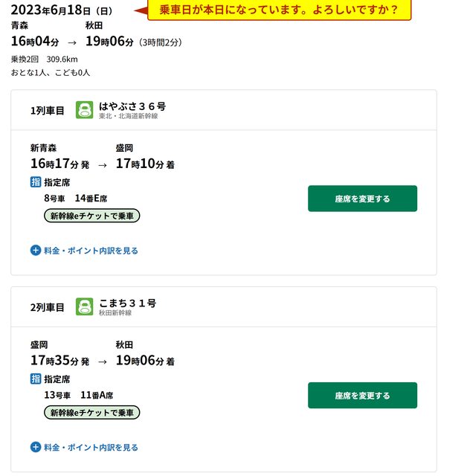Click the yellow 乗車日が本日になっています warning banner

279,10
